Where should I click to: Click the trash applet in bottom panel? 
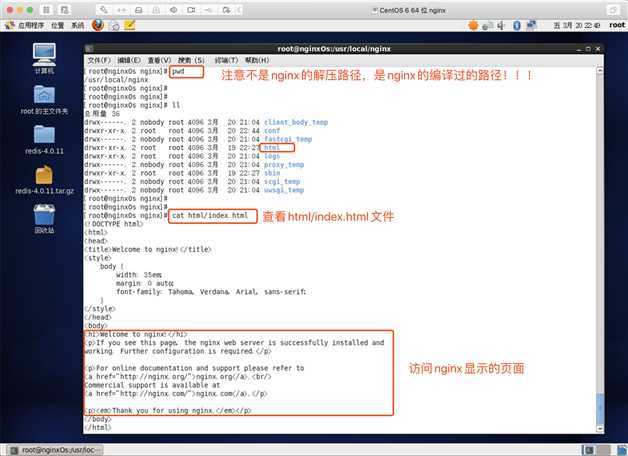(x=622, y=450)
